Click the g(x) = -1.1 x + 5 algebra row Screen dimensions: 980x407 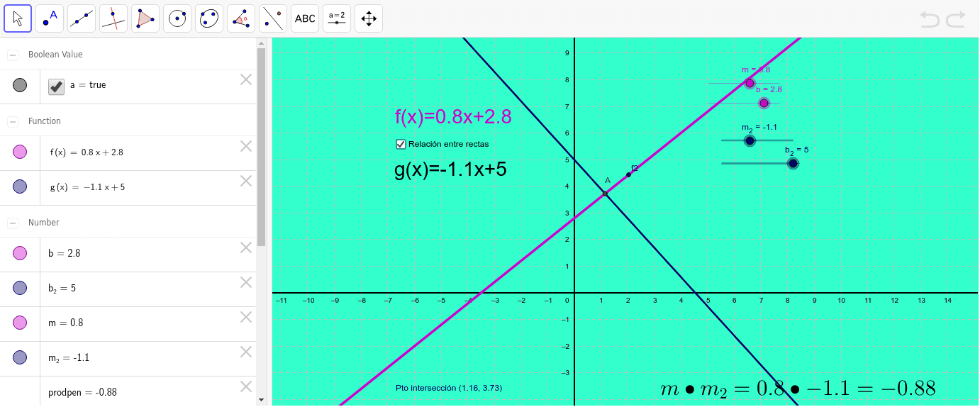pyautogui.click(x=128, y=187)
